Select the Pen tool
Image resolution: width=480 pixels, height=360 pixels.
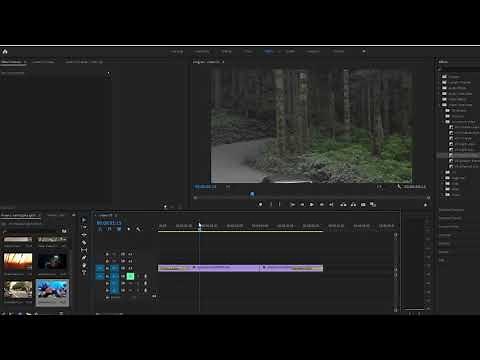pyautogui.click(x=84, y=258)
